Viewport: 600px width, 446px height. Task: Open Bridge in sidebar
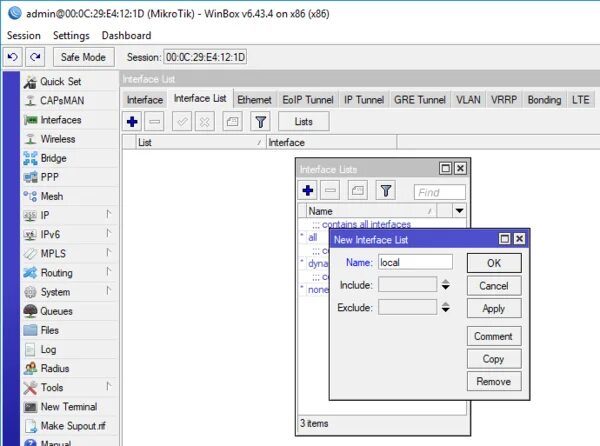pos(70,158)
